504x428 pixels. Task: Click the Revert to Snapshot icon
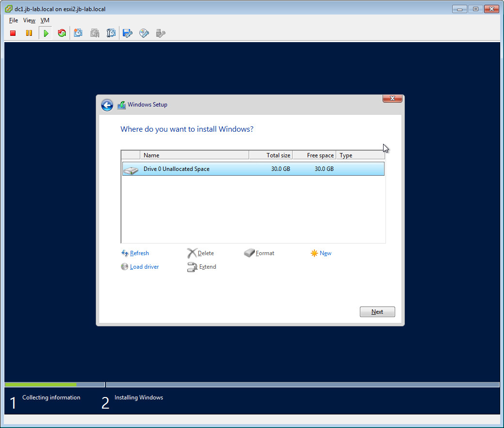point(94,33)
